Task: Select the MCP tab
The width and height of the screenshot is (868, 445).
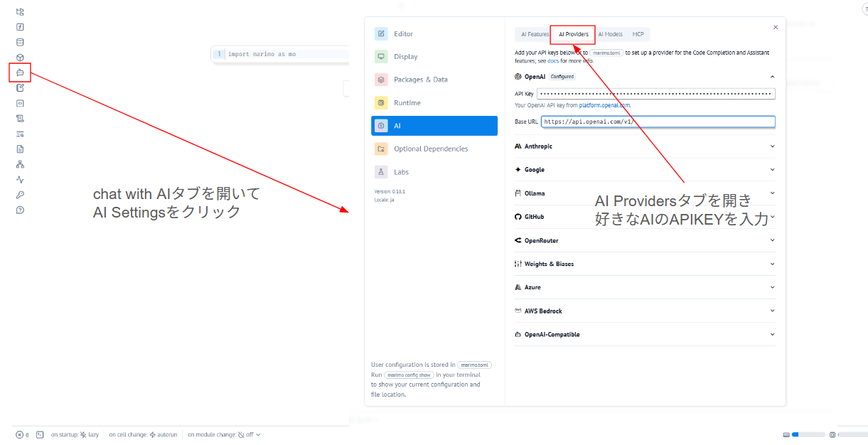Action: point(638,34)
